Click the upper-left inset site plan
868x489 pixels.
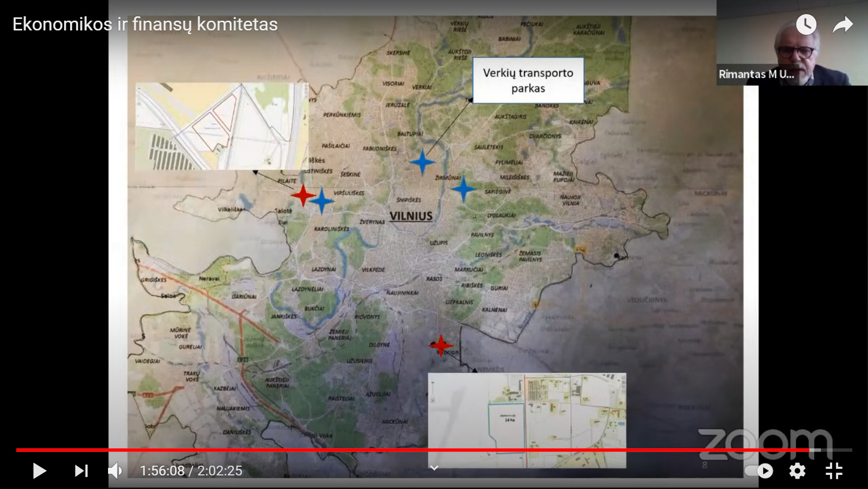coord(221,126)
